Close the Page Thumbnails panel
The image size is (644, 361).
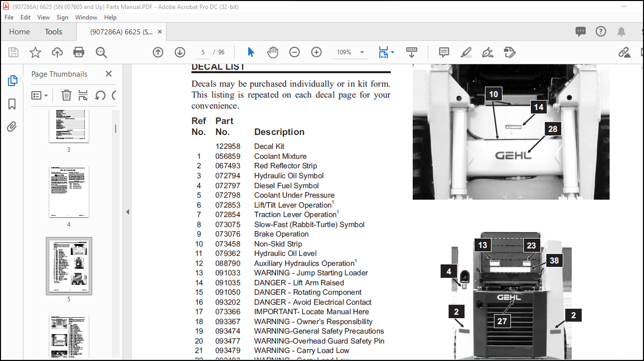[109, 74]
